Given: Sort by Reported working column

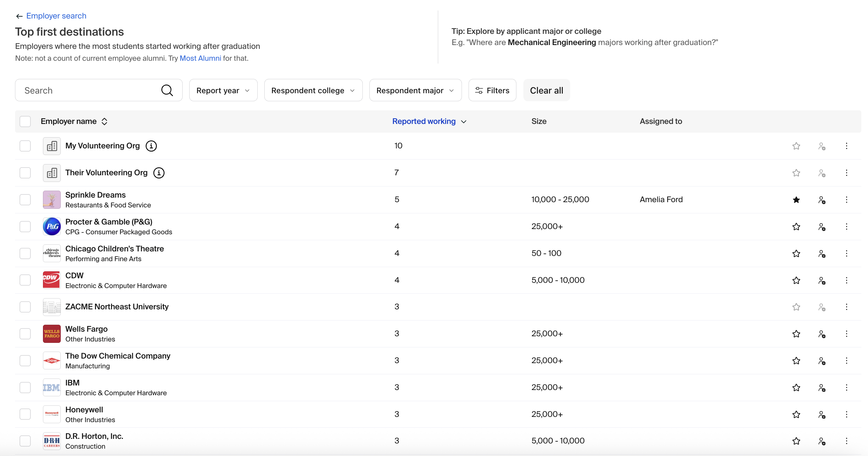Looking at the screenshot, I should pyautogui.click(x=429, y=122).
